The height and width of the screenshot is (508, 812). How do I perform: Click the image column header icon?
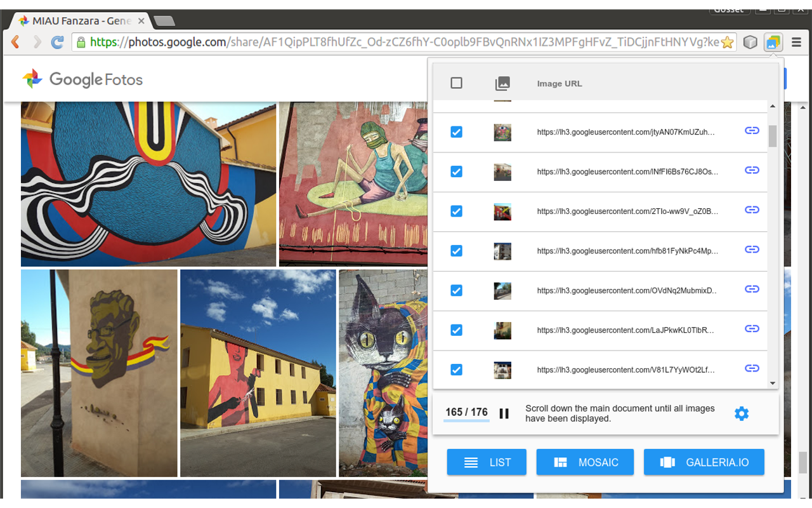click(x=502, y=83)
